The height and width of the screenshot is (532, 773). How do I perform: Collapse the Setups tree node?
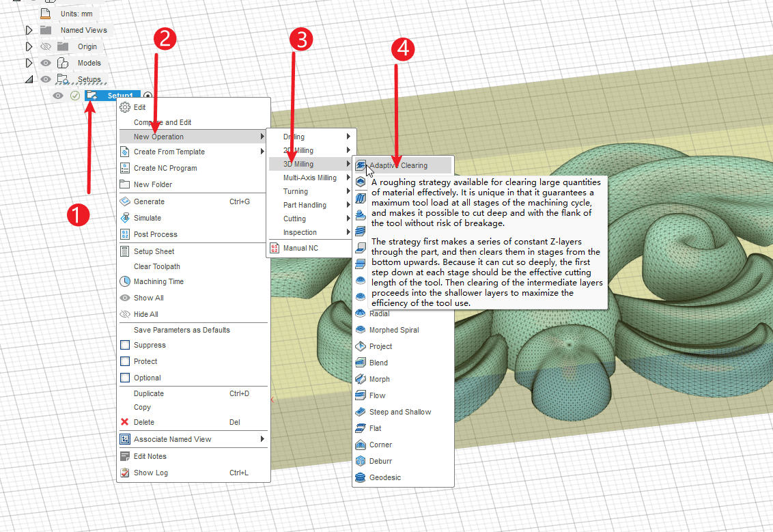(x=29, y=79)
